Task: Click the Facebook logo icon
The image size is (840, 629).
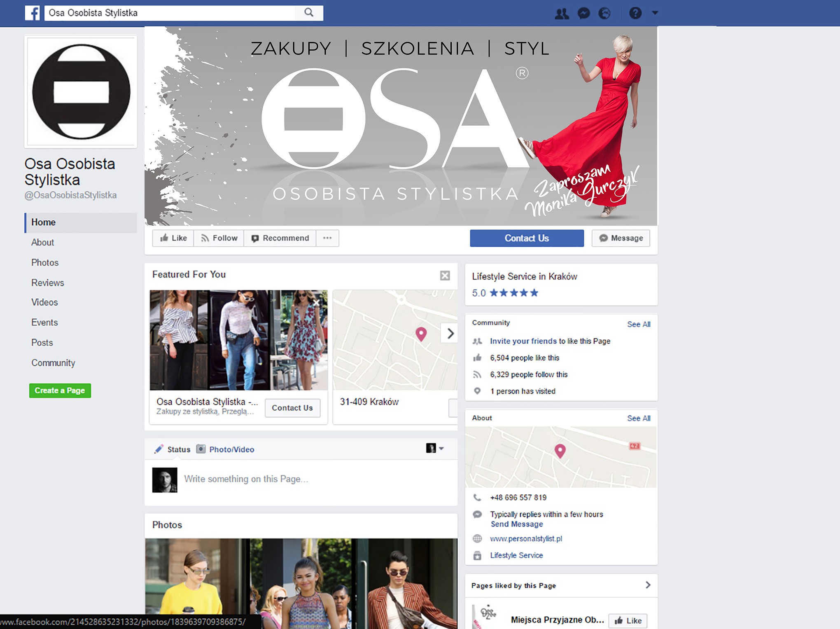Action: click(x=33, y=13)
